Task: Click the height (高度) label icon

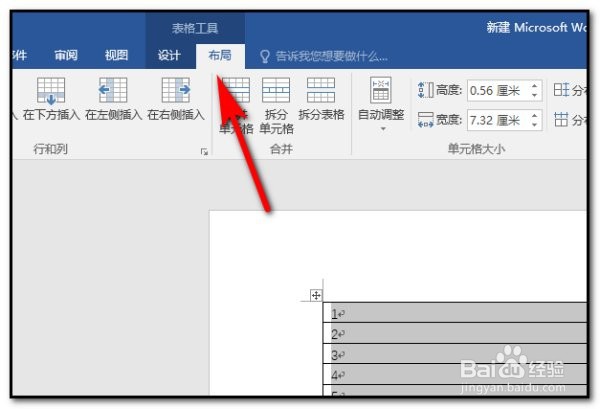Action: [x=426, y=90]
